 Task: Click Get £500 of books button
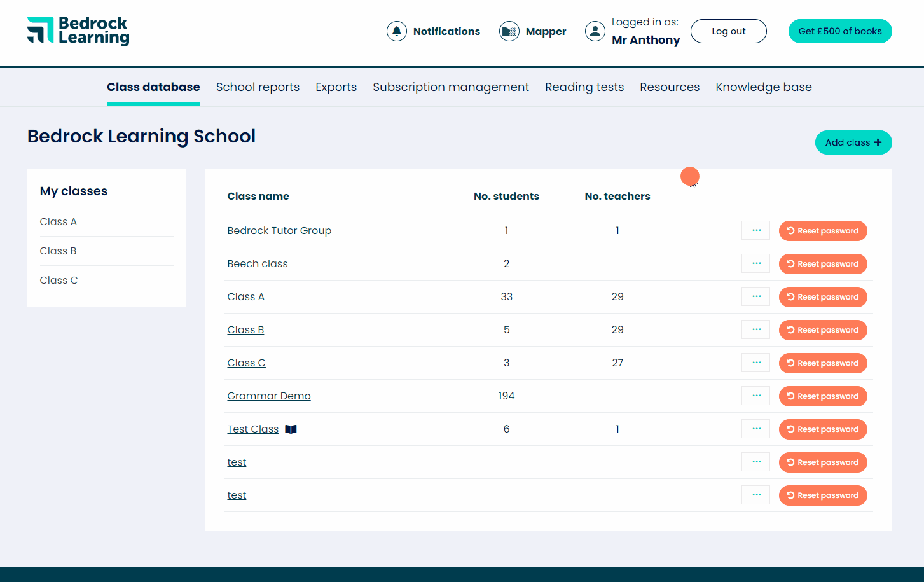[x=840, y=31]
